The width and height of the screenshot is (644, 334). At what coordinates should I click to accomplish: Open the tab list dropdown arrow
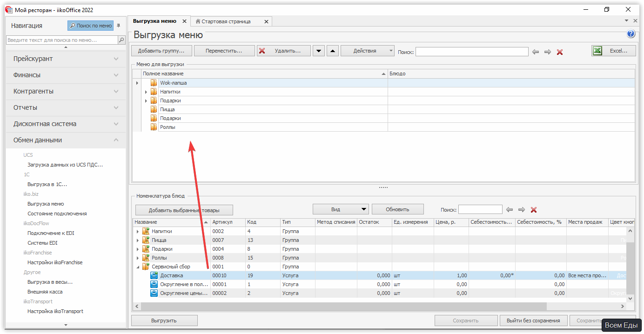pos(626,21)
